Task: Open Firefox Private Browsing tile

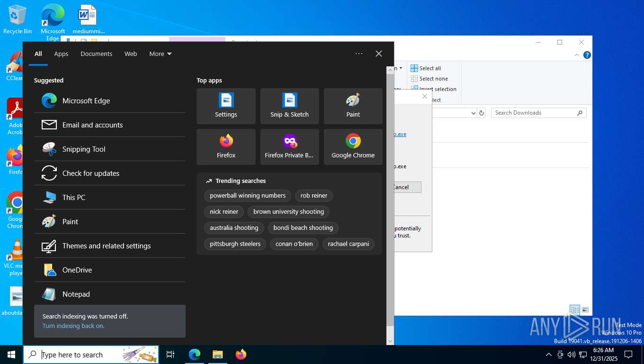Action: 289,147
